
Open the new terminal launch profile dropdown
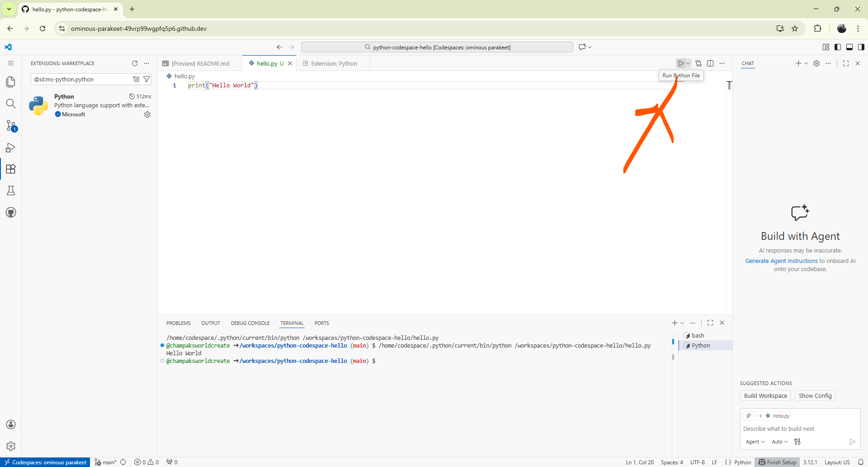pos(682,323)
